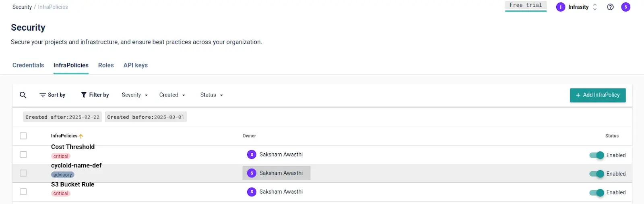Check the select-all header checkbox
Screen dimensions: 644x204
(x=23, y=136)
